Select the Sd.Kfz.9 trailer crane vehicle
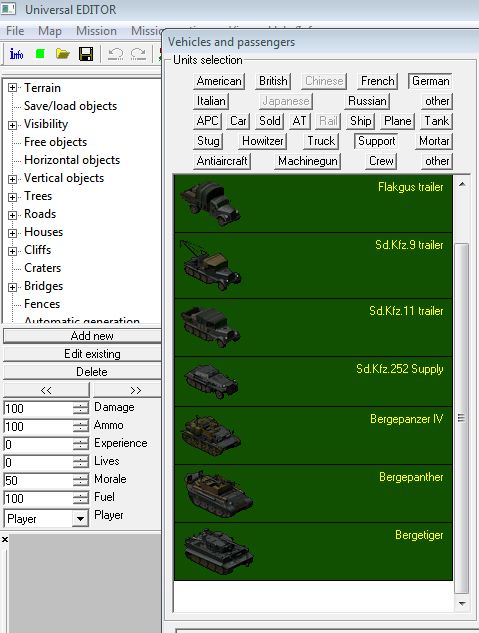Viewport: 479px width, 633px height. 210,266
